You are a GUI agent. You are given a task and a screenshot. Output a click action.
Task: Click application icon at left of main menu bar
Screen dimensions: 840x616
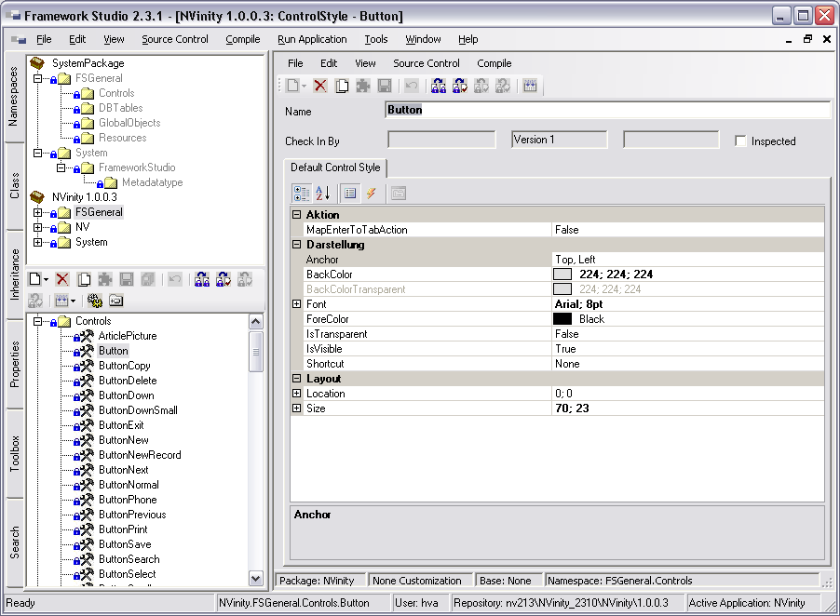19,39
